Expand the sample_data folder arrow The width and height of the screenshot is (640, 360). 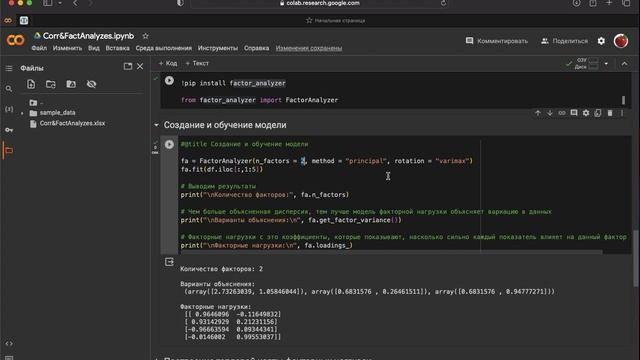point(22,113)
